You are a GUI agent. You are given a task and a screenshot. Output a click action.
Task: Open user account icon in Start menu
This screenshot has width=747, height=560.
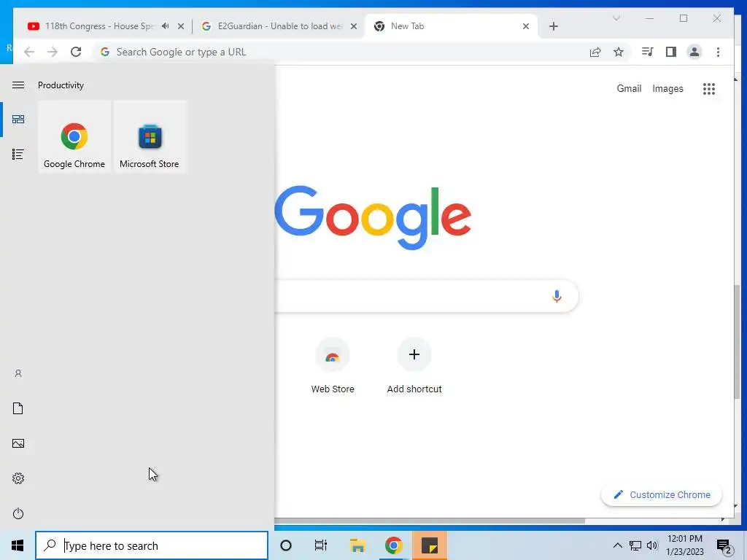point(18,373)
